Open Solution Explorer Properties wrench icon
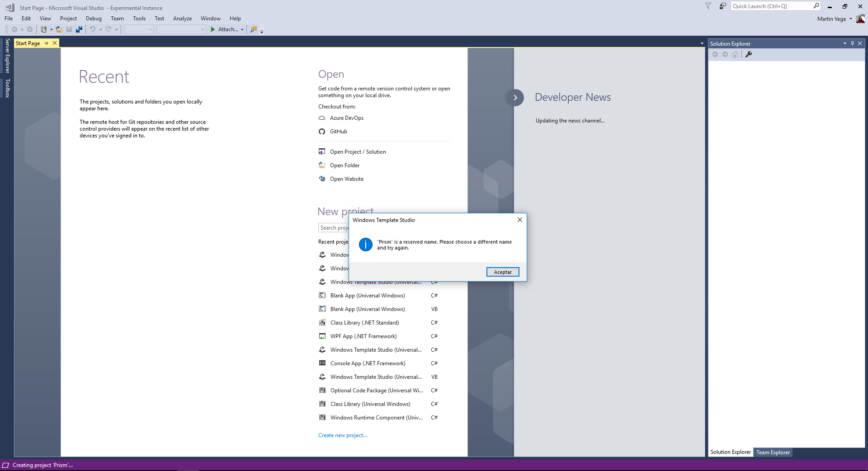The height and width of the screenshot is (471, 868). click(x=749, y=54)
